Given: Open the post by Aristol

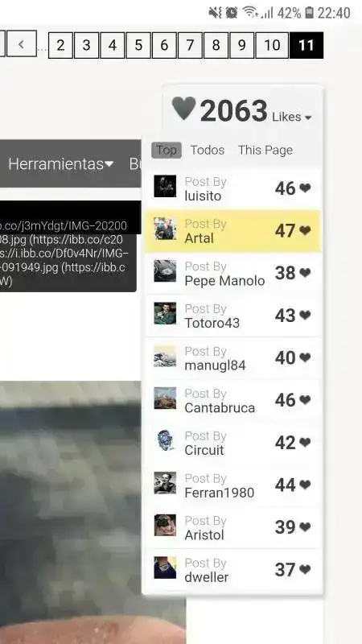Looking at the screenshot, I should coord(232,527).
